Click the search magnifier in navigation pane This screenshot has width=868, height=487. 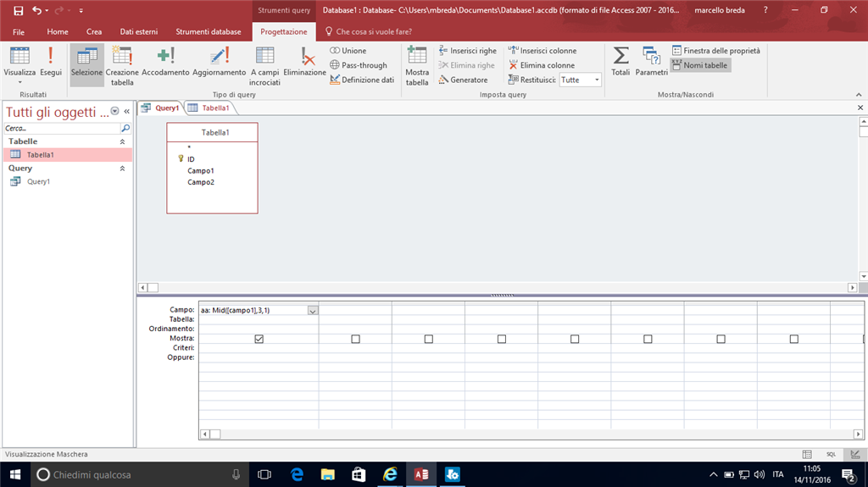tap(125, 129)
